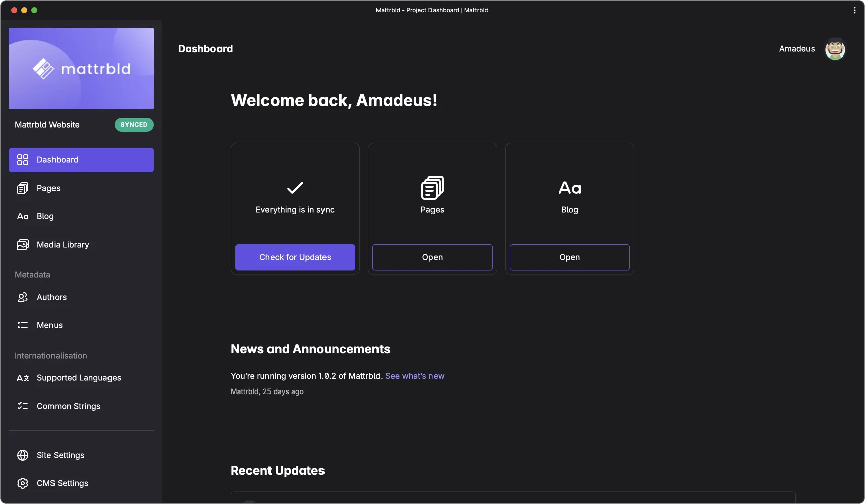Open the overflow menu in the title bar

854,10
